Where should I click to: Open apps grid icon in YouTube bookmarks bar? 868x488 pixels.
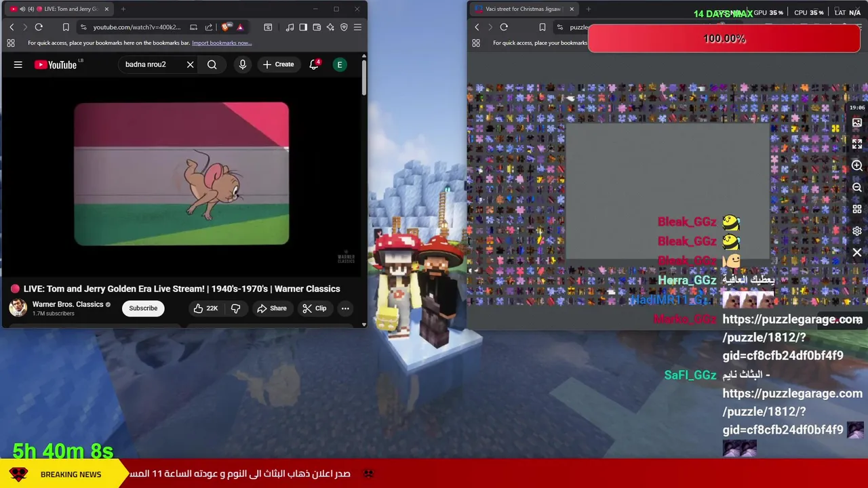[x=11, y=43]
